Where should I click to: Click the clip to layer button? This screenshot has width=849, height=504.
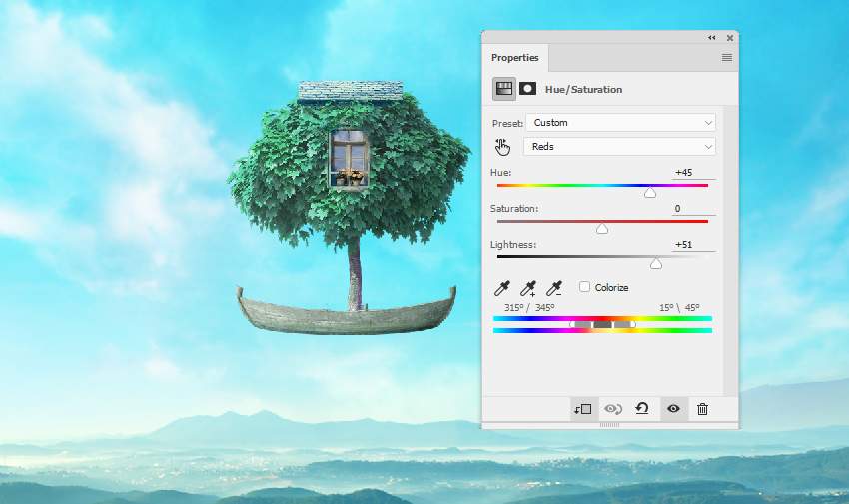[x=583, y=409]
